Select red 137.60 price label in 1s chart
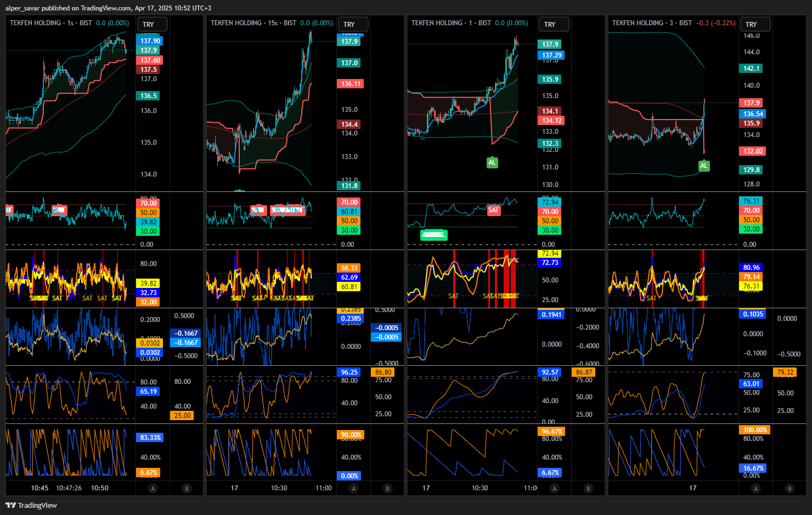Screen dimensions: 812x515 coord(150,60)
